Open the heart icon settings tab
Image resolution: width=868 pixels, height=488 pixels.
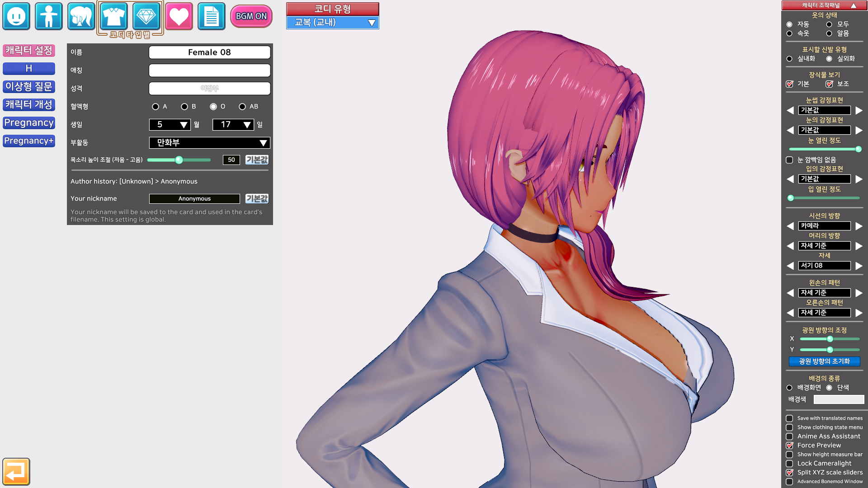click(179, 16)
